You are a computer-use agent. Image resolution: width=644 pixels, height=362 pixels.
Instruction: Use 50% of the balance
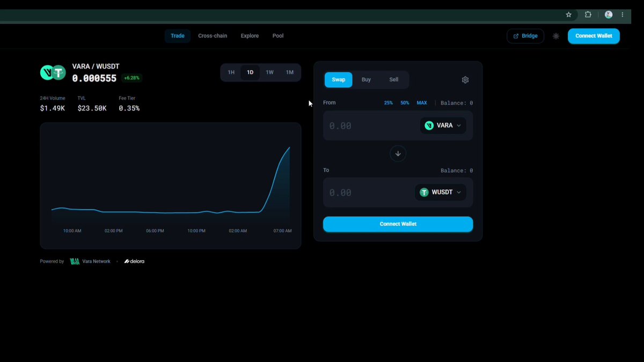coord(405,103)
